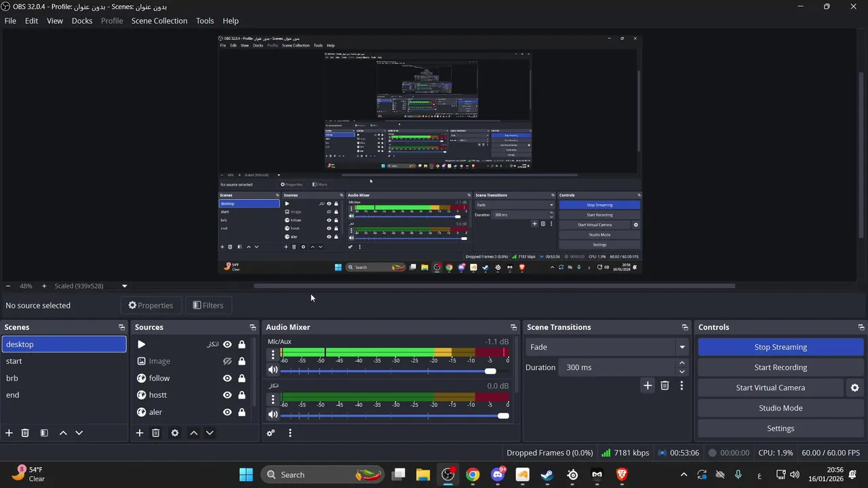Open Audio Mixer toolbar three-dot menu
Image resolution: width=868 pixels, height=488 pixels.
coord(290,433)
